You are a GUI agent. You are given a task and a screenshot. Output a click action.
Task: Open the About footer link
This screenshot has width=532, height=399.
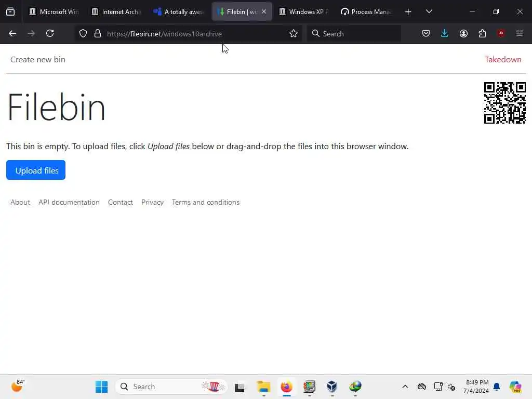coord(20,203)
